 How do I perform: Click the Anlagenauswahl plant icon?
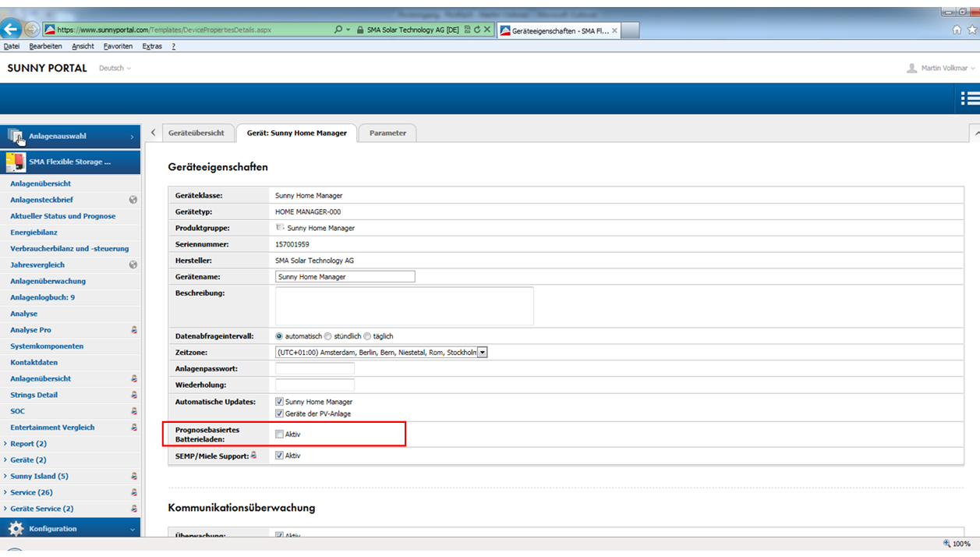[x=16, y=137]
